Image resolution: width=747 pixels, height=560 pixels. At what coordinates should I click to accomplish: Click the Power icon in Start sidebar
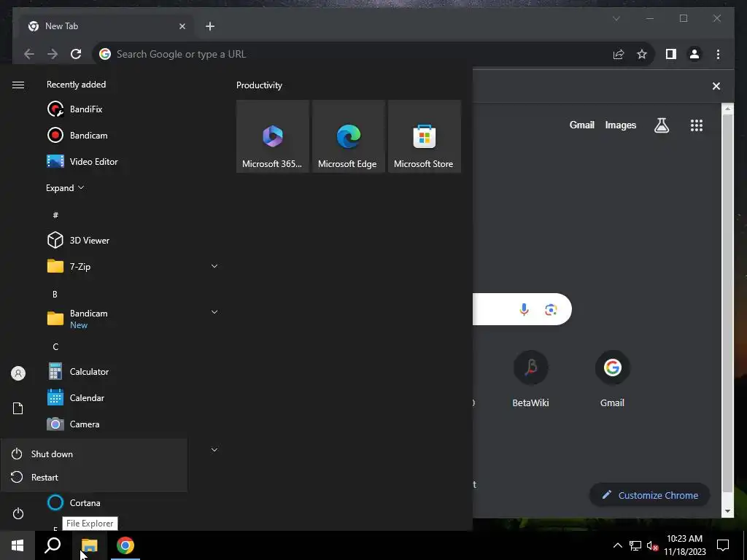point(18,513)
